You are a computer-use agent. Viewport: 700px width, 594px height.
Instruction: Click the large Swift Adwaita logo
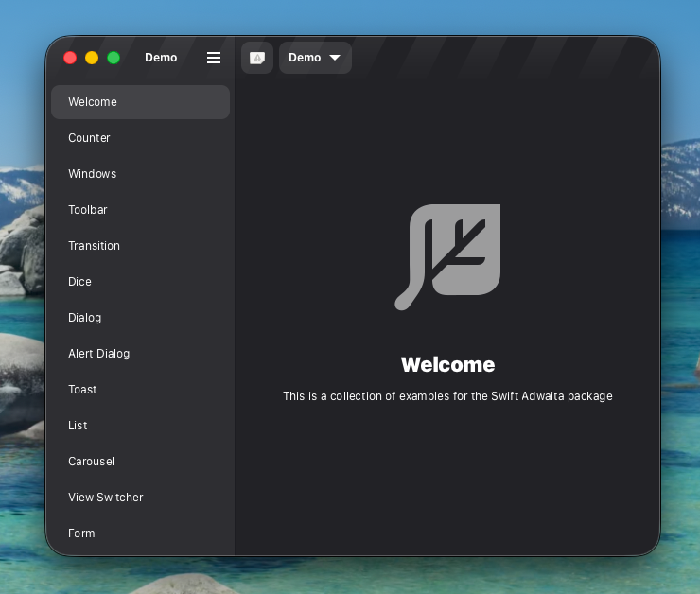pos(447,256)
